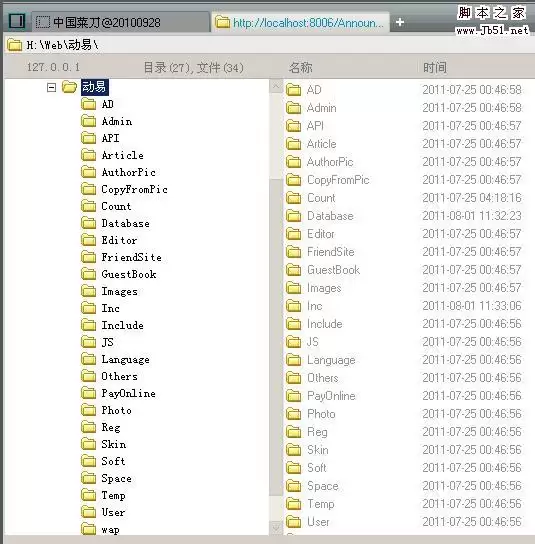Select Admin folder in the tree
Screen dimensions: 535x544
click(117, 121)
